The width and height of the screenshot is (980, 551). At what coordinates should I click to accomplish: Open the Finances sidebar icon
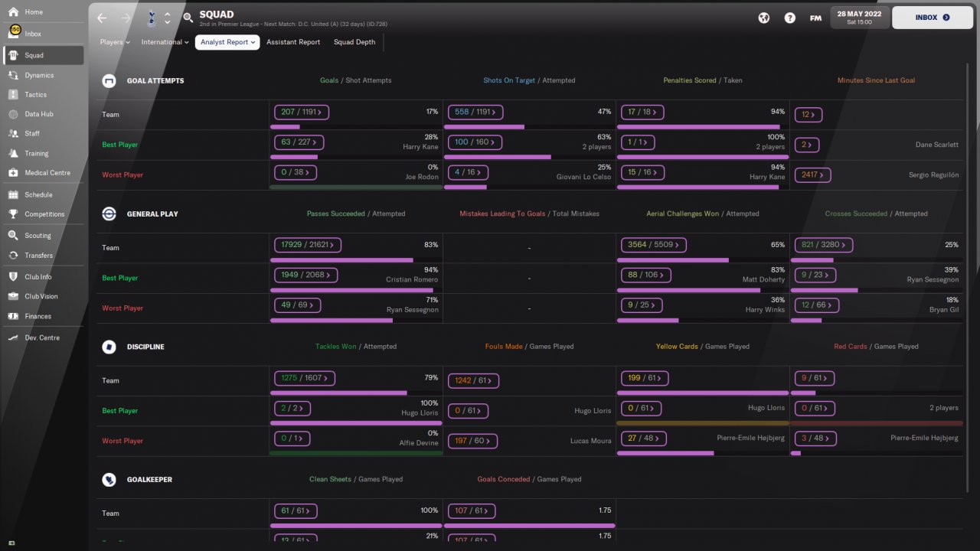coord(13,316)
